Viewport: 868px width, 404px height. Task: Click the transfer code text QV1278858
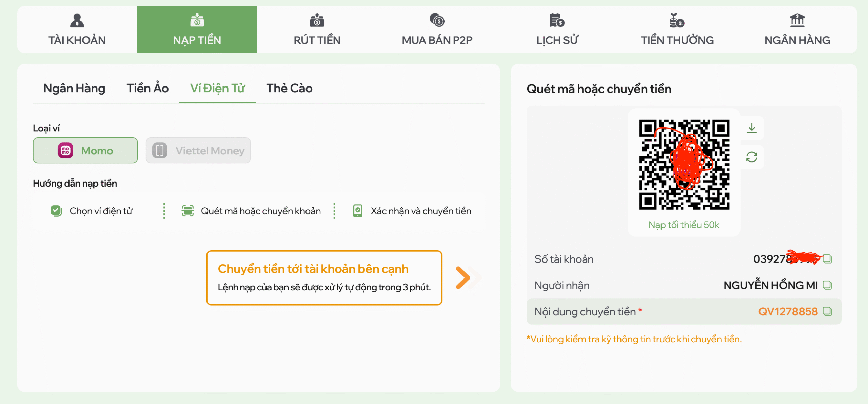pos(788,311)
